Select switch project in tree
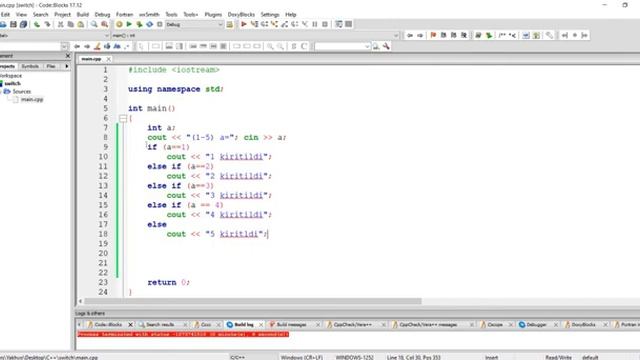 (13, 83)
